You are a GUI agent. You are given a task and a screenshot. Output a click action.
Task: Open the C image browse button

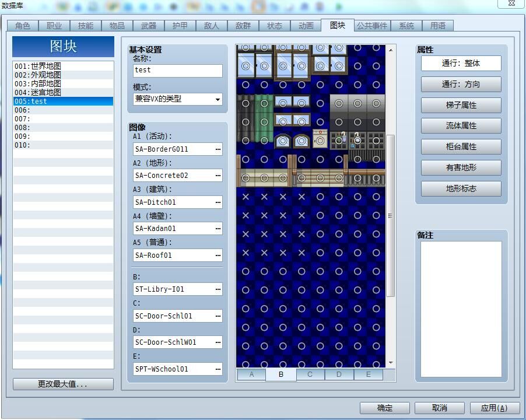click(x=218, y=316)
